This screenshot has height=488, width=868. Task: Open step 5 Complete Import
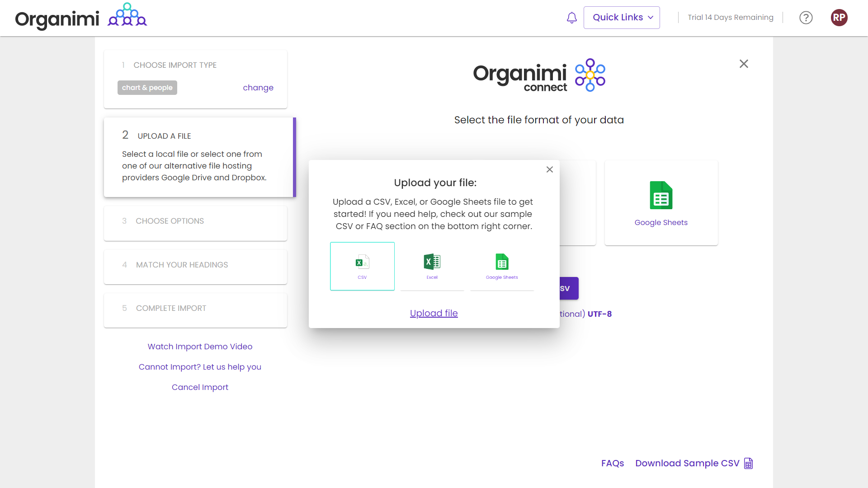[195, 310]
